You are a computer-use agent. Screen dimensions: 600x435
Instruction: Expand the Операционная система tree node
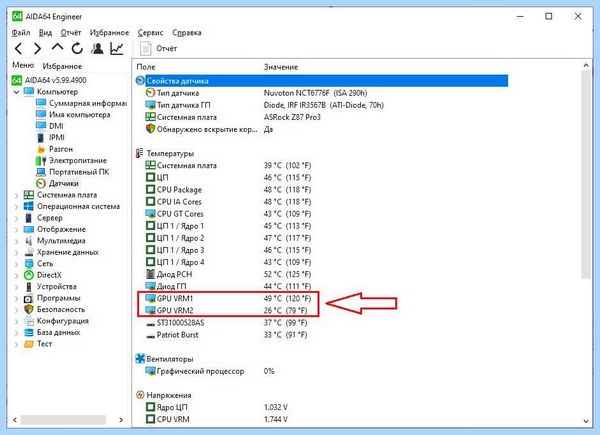[x=16, y=207]
